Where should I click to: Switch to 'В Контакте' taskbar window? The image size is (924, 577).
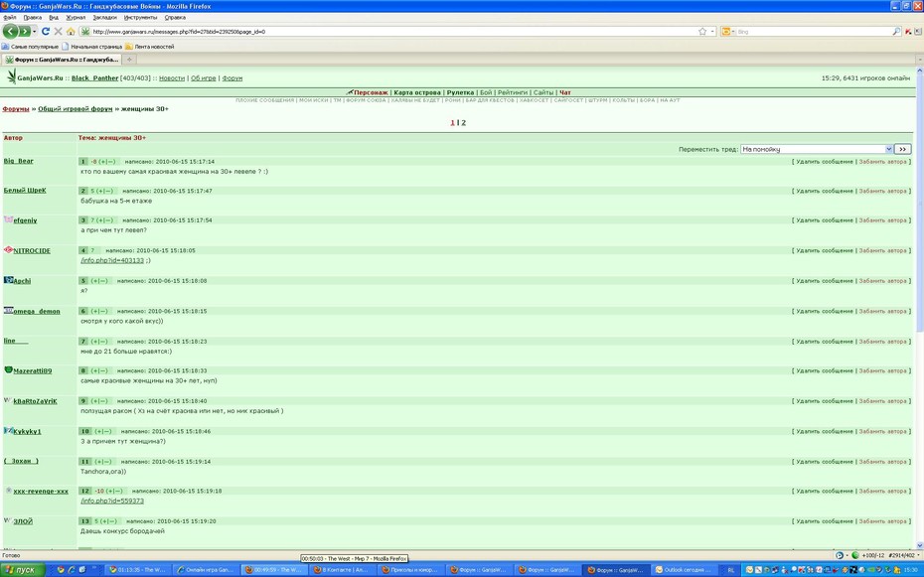click(x=341, y=570)
